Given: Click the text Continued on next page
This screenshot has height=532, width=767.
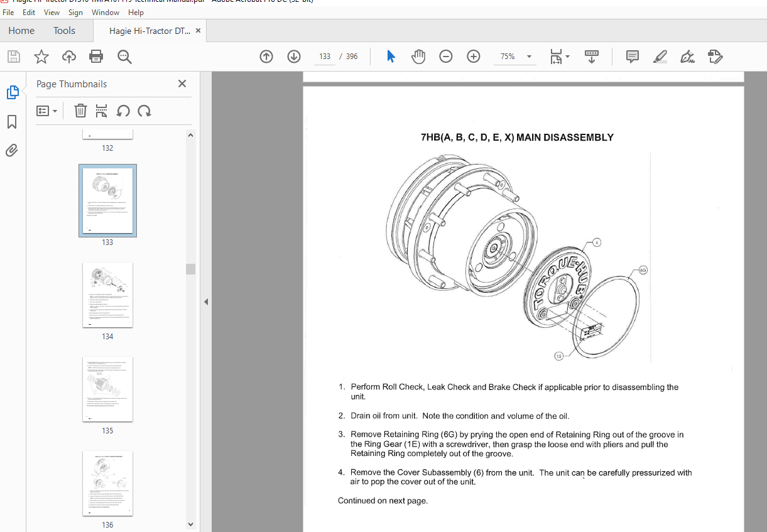Looking at the screenshot, I should coord(383,501).
